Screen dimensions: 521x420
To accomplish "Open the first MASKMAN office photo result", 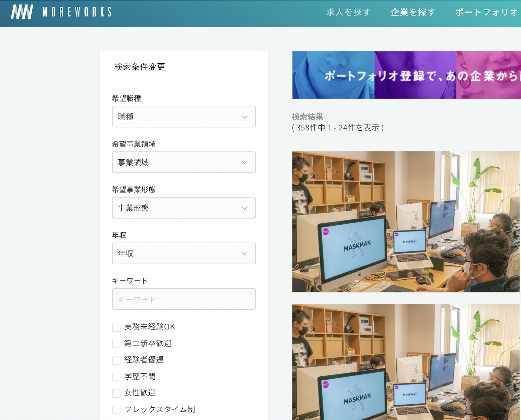I will coord(406,221).
